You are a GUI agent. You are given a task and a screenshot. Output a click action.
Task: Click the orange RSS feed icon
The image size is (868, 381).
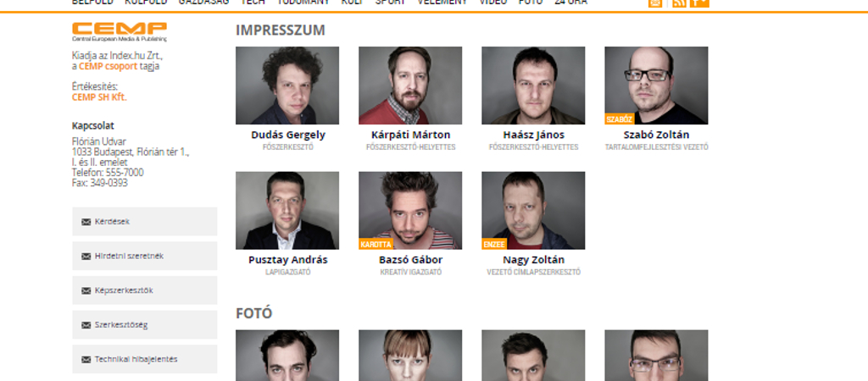pyautogui.click(x=679, y=3)
